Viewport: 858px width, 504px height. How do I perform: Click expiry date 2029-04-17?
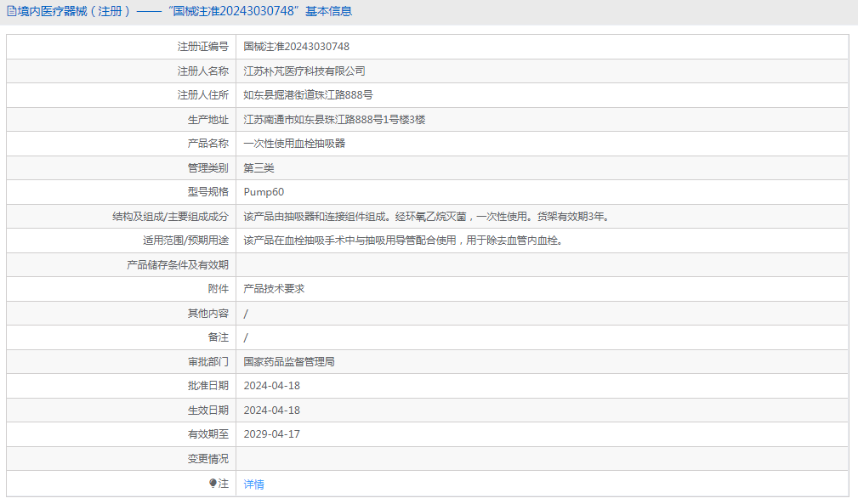(x=272, y=434)
